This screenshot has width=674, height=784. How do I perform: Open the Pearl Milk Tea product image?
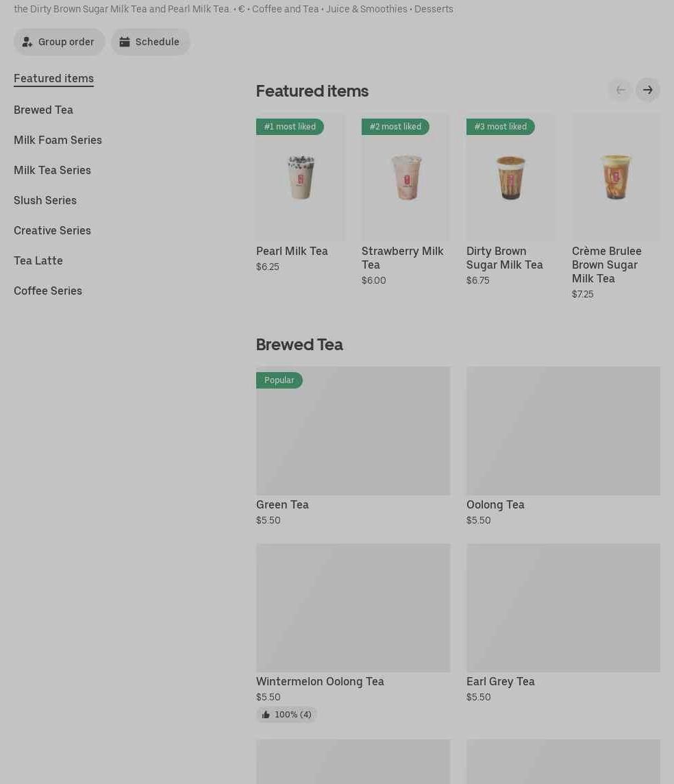pyautogui.click(x=300, y=177)
